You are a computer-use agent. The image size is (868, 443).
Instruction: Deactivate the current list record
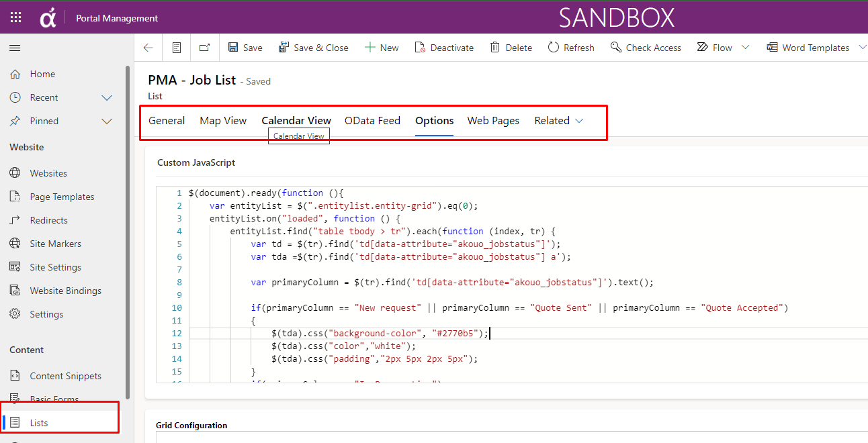click(444, 47)
